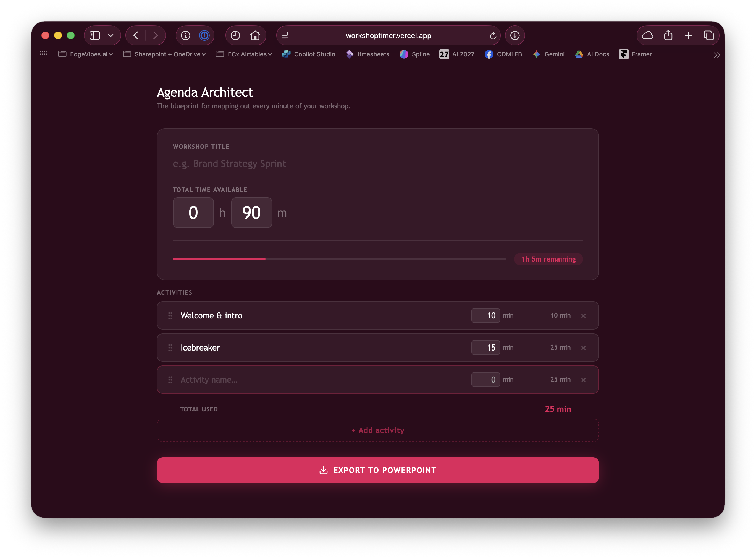Open the 1Password extension icon
Screen dimensions: 756x559
pyautogui.click(x=204, y=35)
